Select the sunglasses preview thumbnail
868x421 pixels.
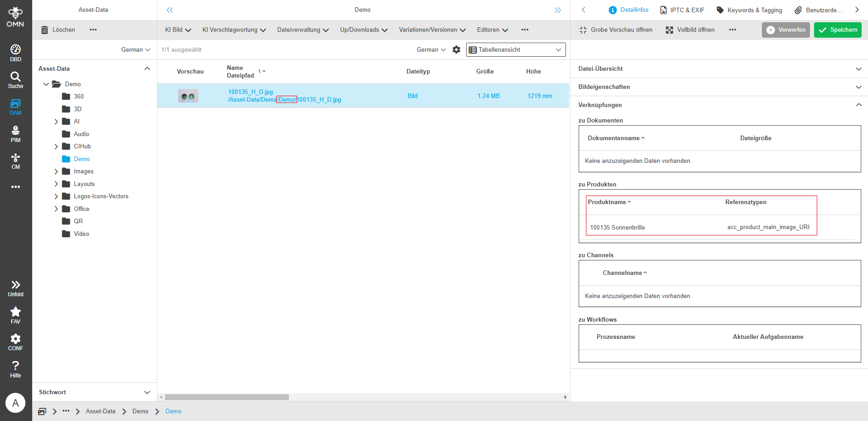pos(188,96)
